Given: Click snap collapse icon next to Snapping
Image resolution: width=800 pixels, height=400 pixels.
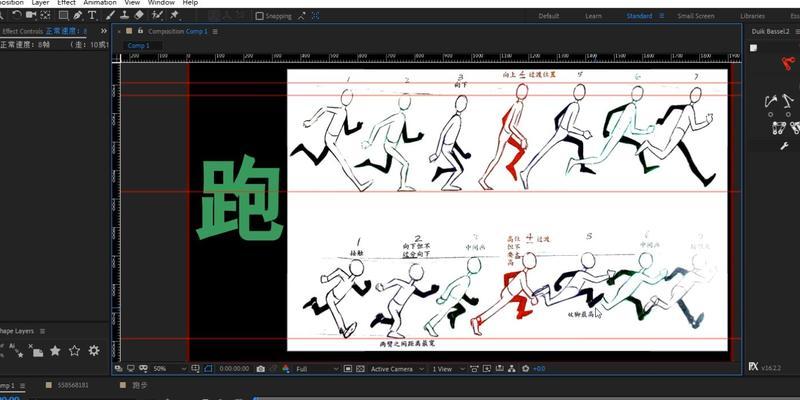Looking at the screenshot, I should pos(302,16).
